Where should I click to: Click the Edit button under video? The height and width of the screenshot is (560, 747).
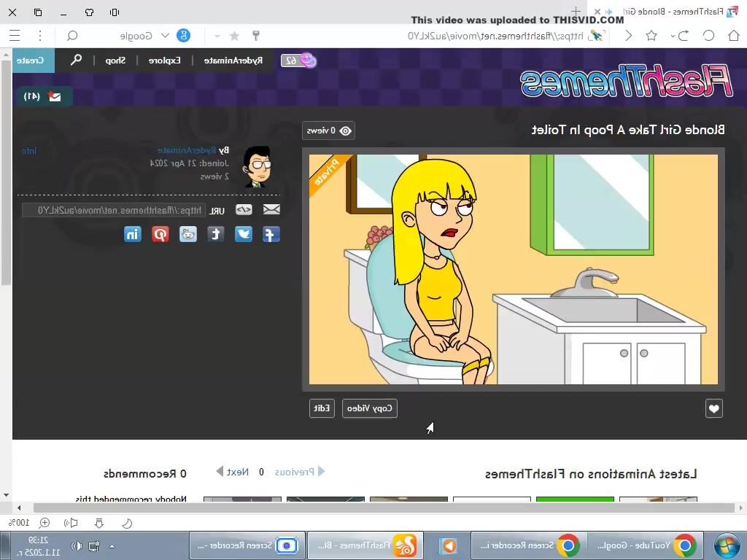322,408
